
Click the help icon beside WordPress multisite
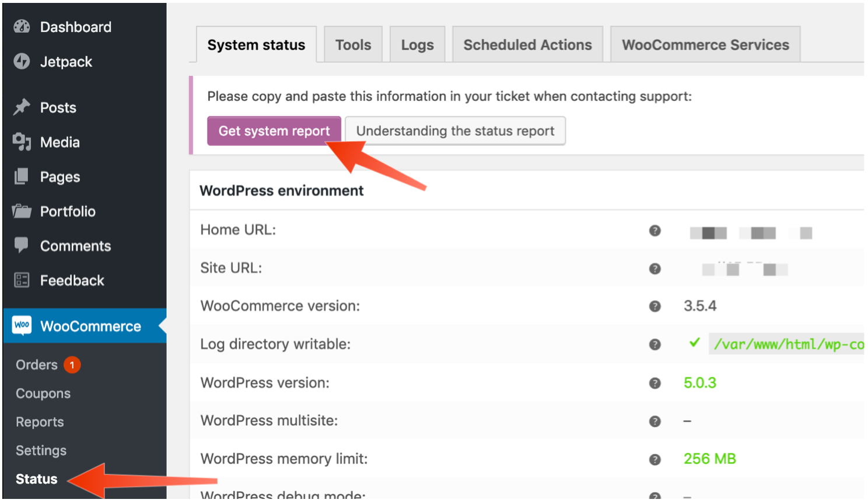pyautogui.click(x=655, y=421)
